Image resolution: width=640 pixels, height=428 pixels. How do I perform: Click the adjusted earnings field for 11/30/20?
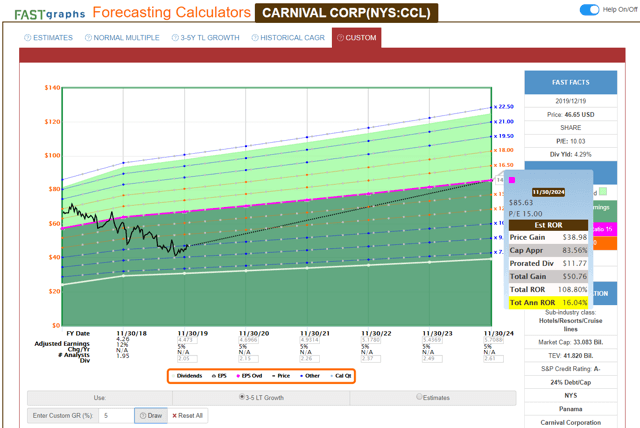point(249,340)
